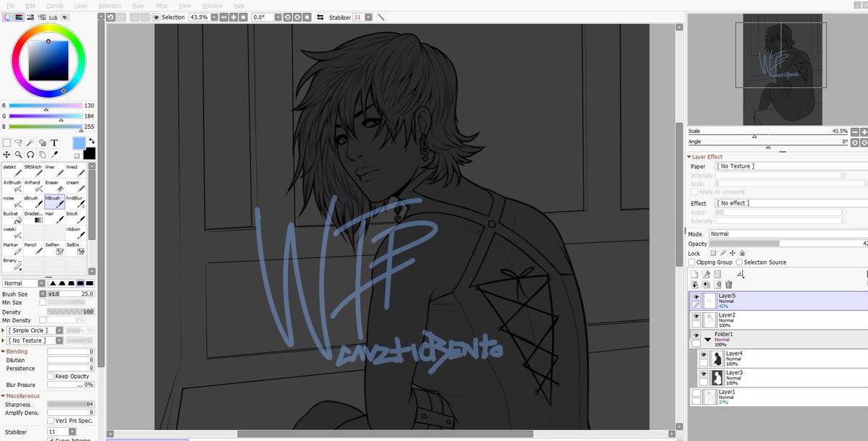
Task: Choose the AirBrush brush preset
Action: coord(12,186)
